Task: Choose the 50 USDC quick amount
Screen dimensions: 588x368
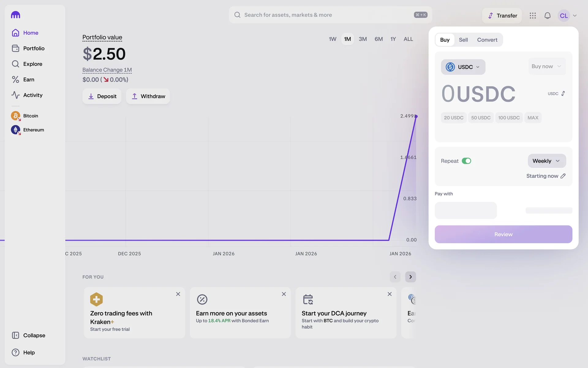Action: (x=481, y=118)
